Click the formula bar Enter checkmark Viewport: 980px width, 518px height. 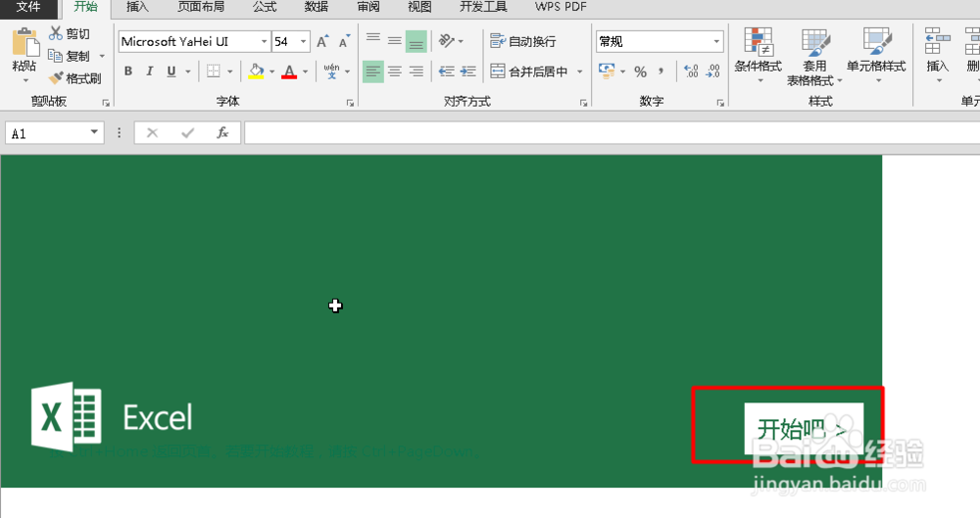point(187,132)
